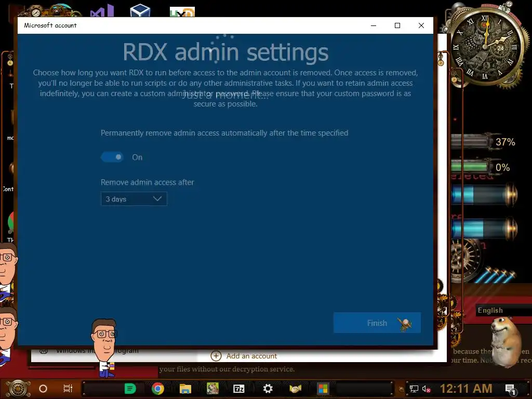Image resolution: width=532 pixels, height=399 pixels.
Task: Click the 12:11 AM taskbar clock
Action: tap(466, 389)
